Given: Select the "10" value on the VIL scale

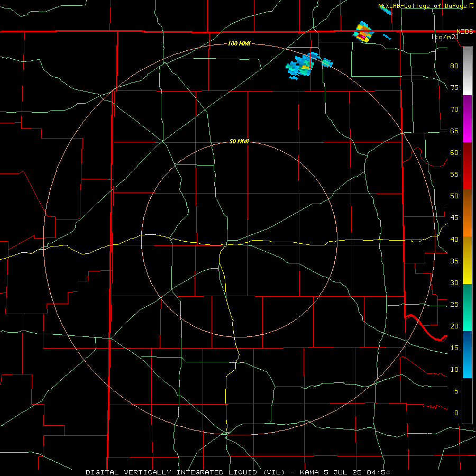Looking at the screenshot, I should coord(454,370).
